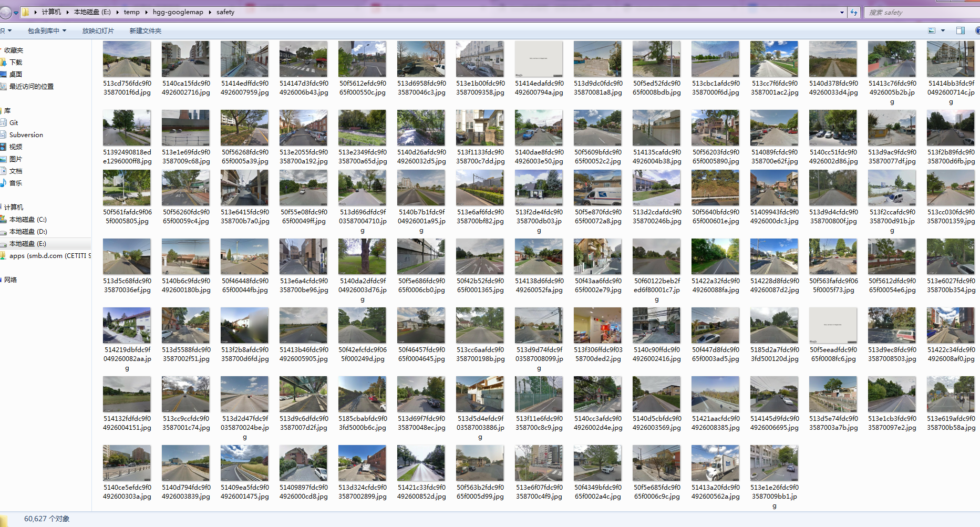Click the hgg-googlemap breadcrumb
Screen dimensions: 980x527
tap(178, 12)
